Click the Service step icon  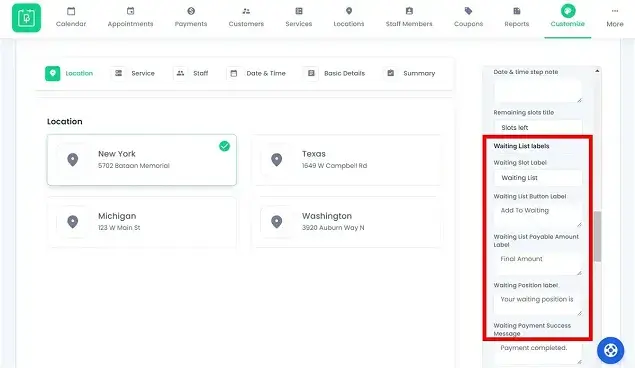pos(119,73)
